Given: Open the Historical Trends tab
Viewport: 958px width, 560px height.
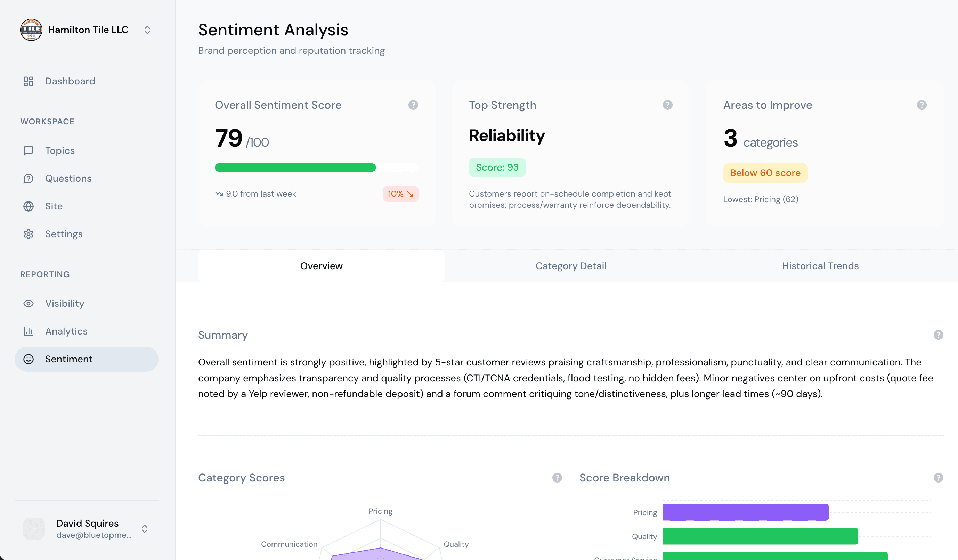Looking at the screenshot, I should point(820,265).
